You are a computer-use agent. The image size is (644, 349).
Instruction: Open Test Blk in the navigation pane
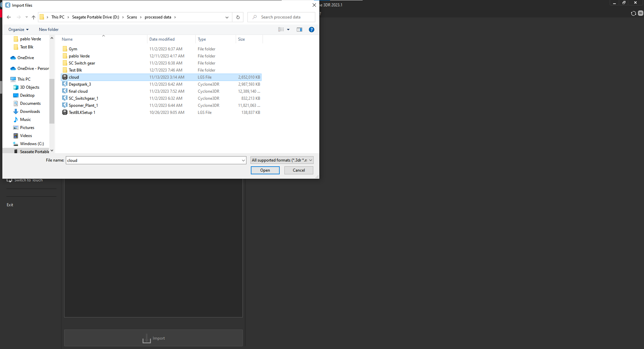click(x=24, y=47)
